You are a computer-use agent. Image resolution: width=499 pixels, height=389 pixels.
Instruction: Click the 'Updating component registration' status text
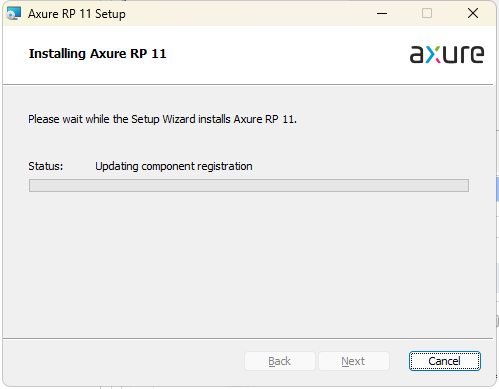174,166
